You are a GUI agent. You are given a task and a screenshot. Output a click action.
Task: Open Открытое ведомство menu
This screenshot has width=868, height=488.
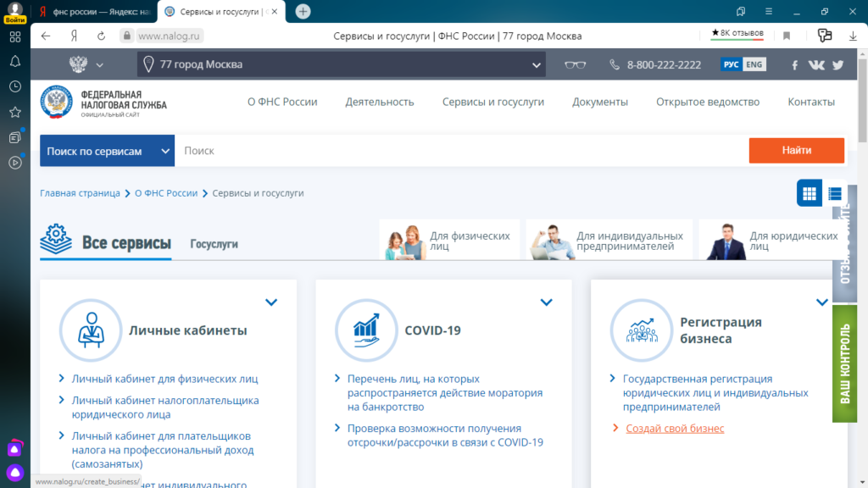click(x=708, y=102)
